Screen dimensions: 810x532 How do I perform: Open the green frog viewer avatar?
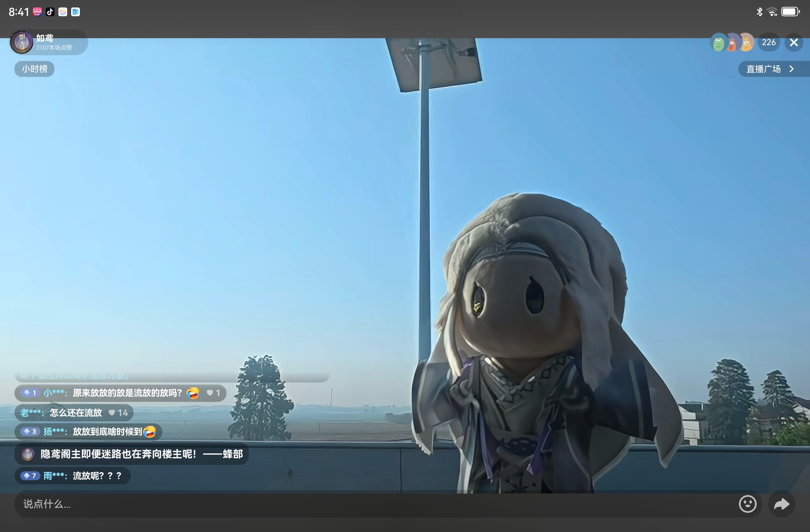coord(719,43)
